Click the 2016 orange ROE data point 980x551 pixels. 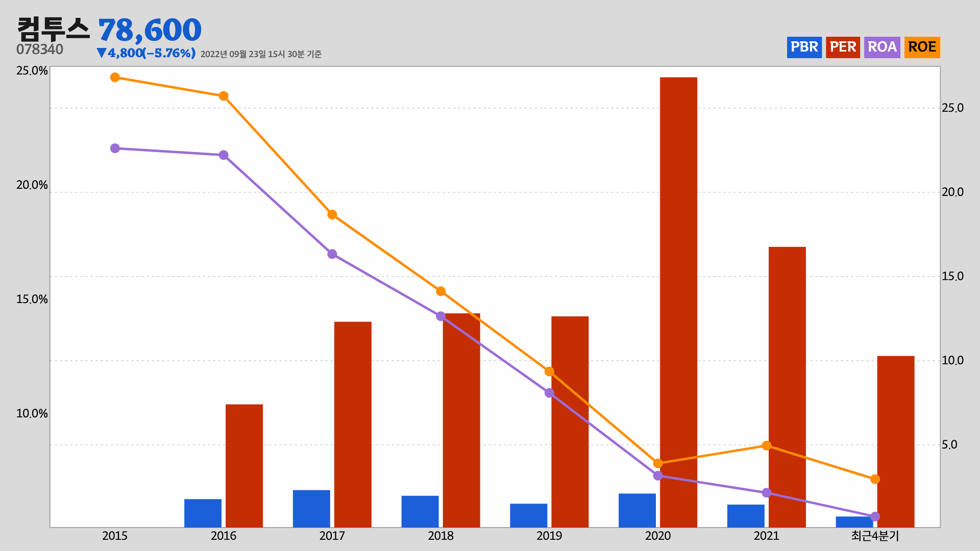pos(224,96)
